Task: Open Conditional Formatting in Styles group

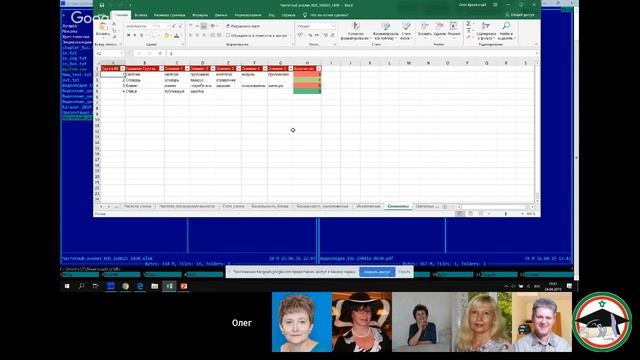Action: tap(356, 31)
